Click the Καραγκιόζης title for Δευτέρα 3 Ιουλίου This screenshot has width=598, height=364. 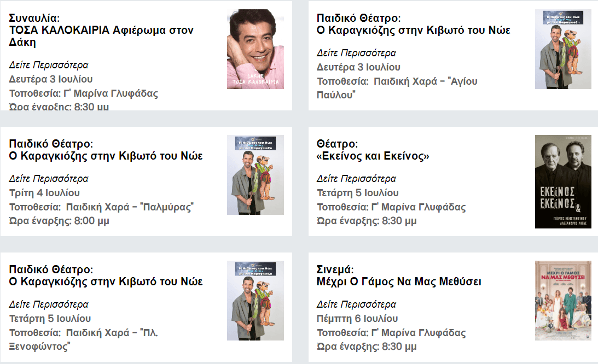click(x=414, y=31)
